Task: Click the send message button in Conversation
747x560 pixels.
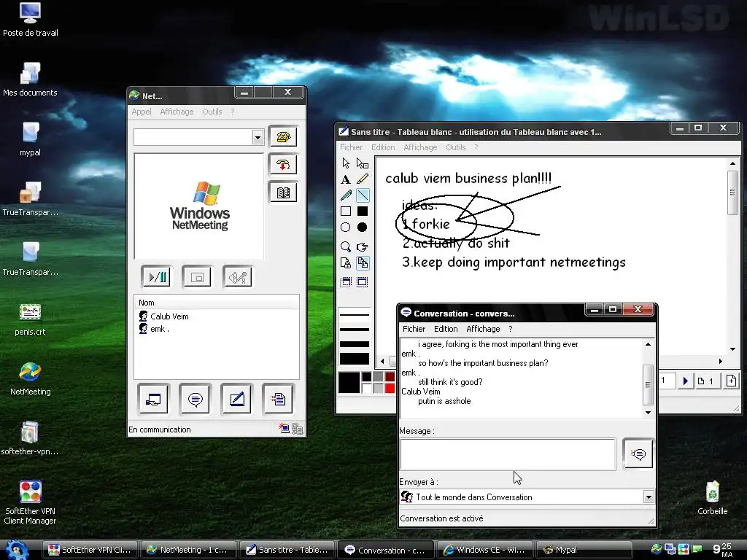Action: (x=638, y=454)
